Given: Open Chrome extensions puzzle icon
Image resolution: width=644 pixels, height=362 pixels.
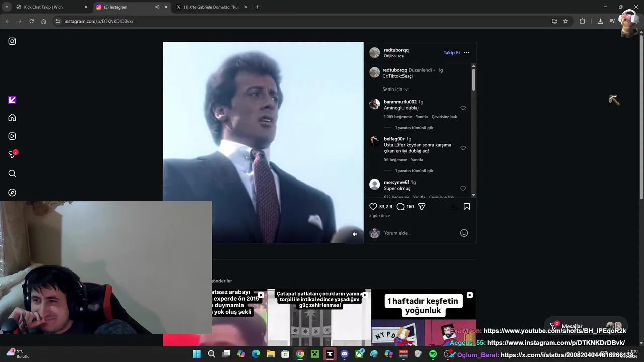Looking at the screenshot, I should click(583, 21).
